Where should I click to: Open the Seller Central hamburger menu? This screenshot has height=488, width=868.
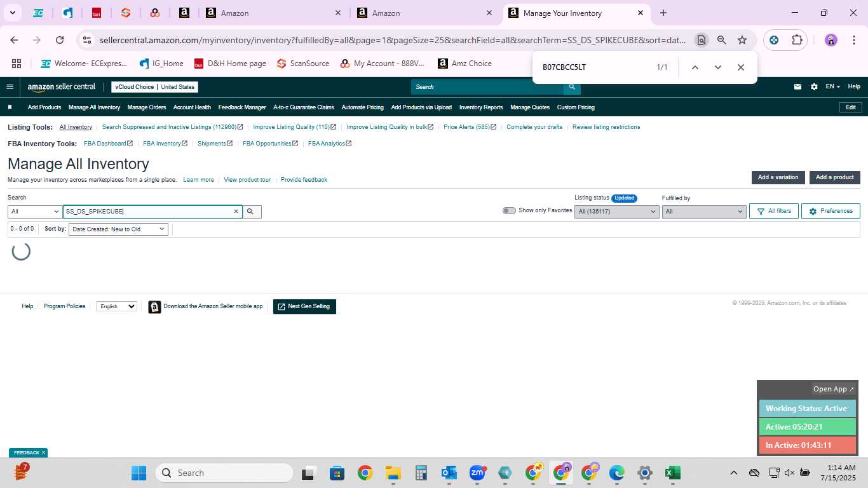point(10,87)
